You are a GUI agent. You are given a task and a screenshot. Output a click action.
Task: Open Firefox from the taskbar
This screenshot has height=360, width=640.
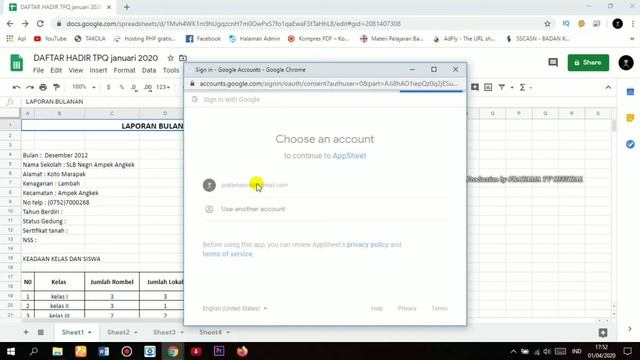tap(242, 351)
